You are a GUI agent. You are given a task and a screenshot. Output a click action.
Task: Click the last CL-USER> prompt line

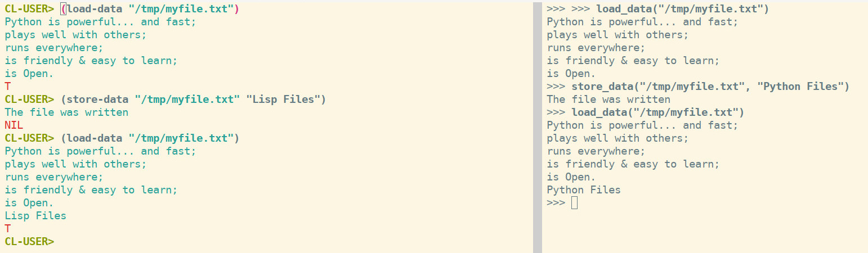pos(30,241)
